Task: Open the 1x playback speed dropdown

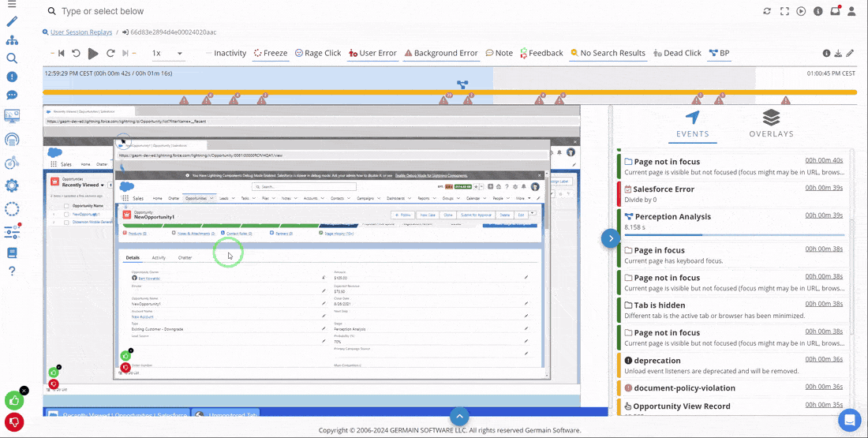Action: coord(167,53)
